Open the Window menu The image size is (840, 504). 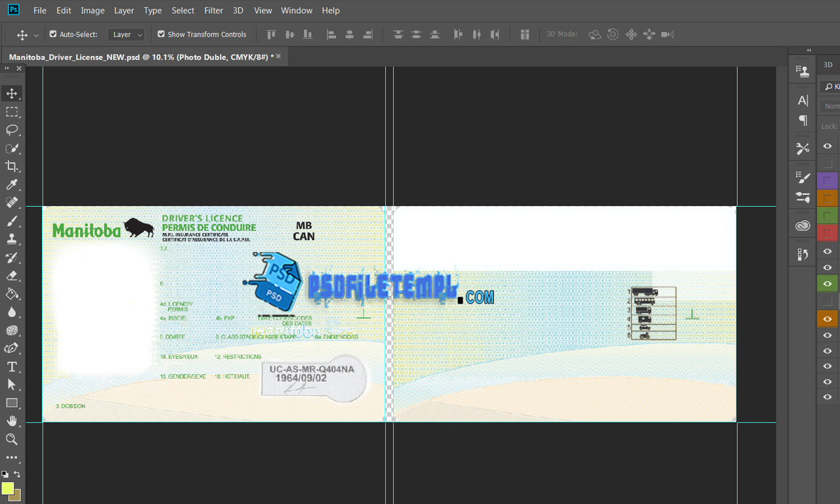(297, 10)
